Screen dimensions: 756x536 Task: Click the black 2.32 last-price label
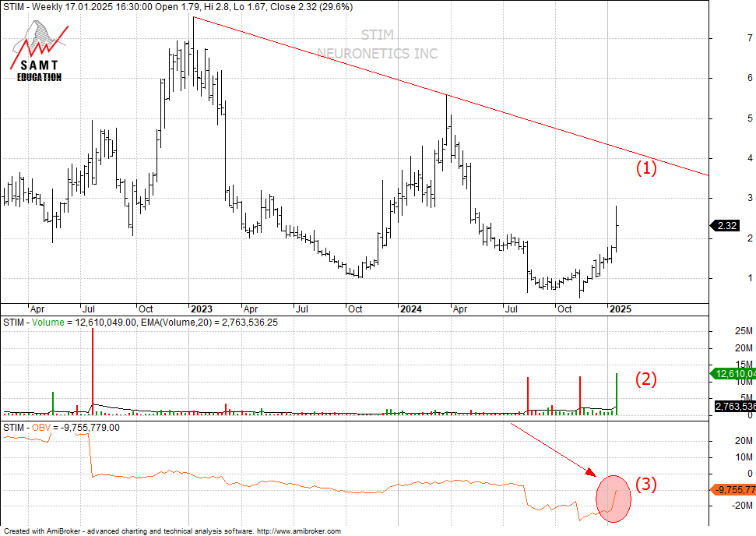[x=726, y=226]
